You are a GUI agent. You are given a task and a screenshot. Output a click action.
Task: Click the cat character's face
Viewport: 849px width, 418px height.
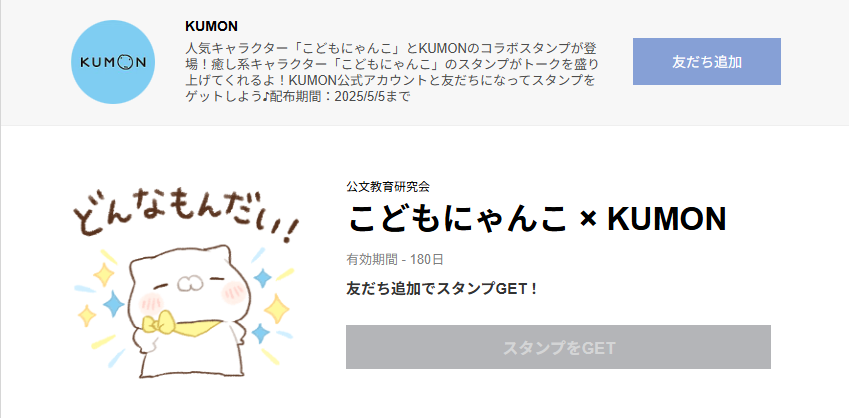(187, 285)
